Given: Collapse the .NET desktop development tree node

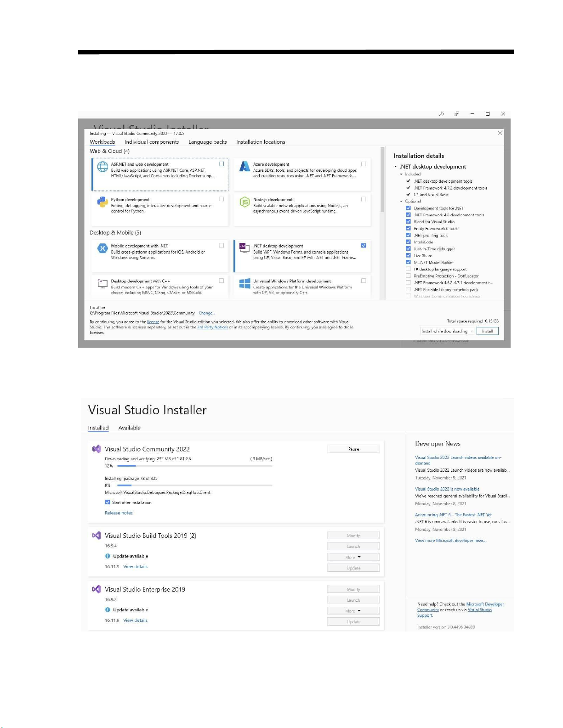Looking at the screenshot, I should point(396,167).
